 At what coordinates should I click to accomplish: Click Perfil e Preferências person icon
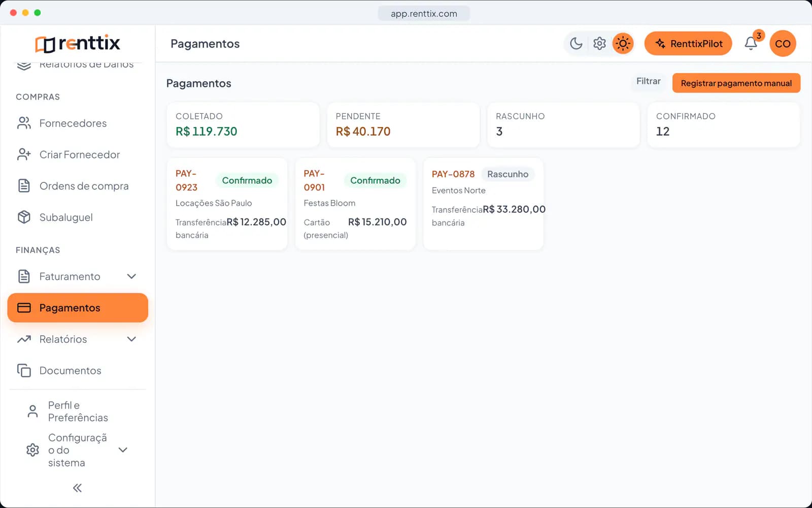point(32,411)
